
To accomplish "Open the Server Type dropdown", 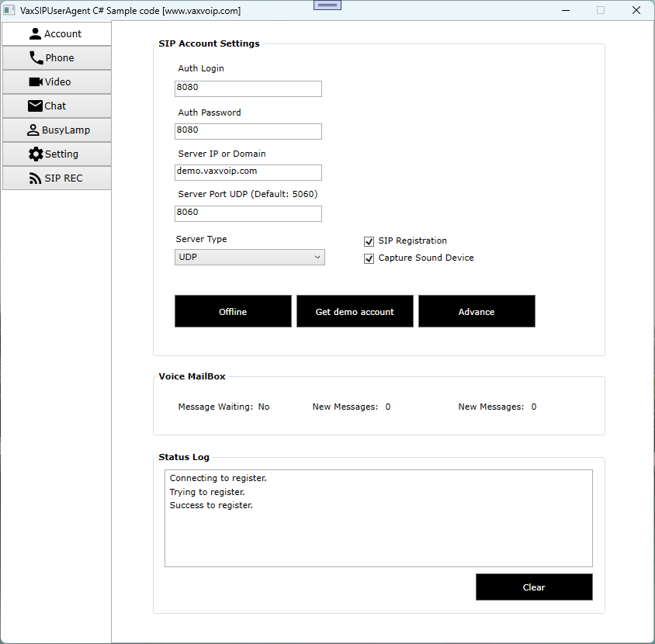I will tap(249, 258).
